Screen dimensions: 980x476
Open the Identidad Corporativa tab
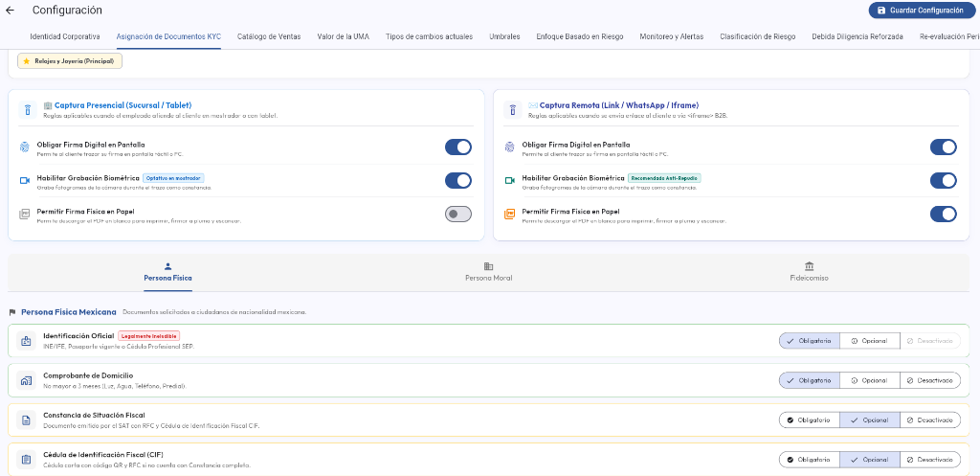(x=65, y=37)
